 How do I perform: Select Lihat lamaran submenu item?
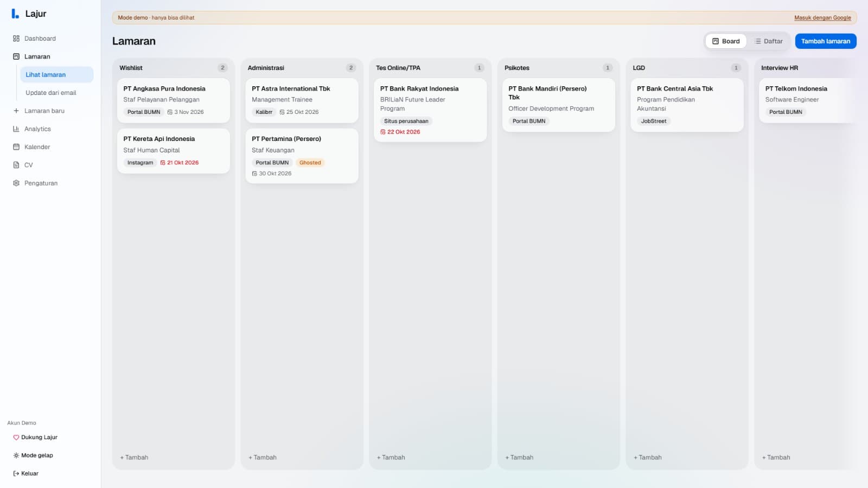(x=56, y=75)
